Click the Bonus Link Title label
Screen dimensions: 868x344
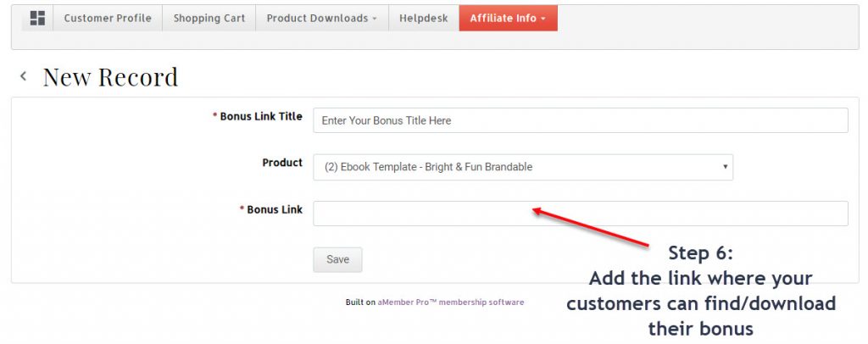tap(258, 117)
